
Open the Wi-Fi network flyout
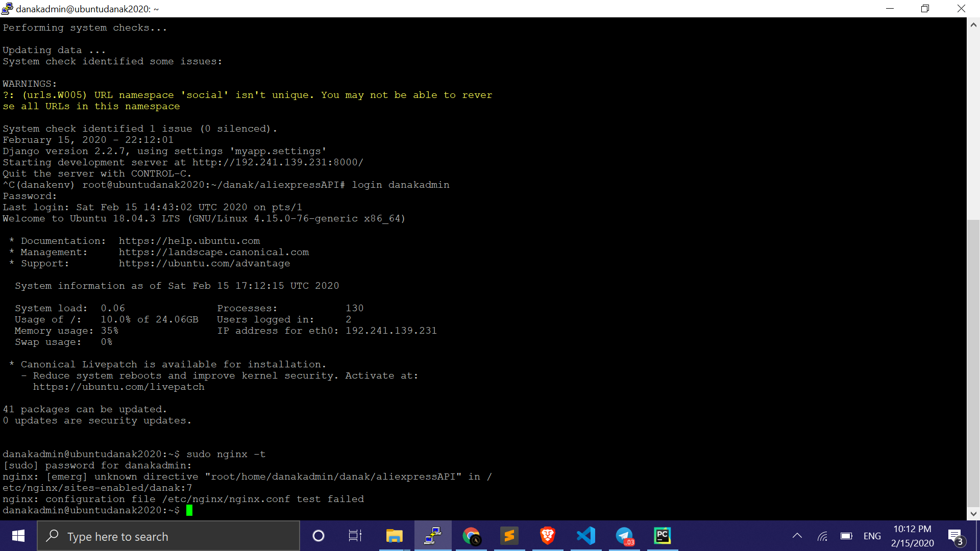(x=822, y=536)
